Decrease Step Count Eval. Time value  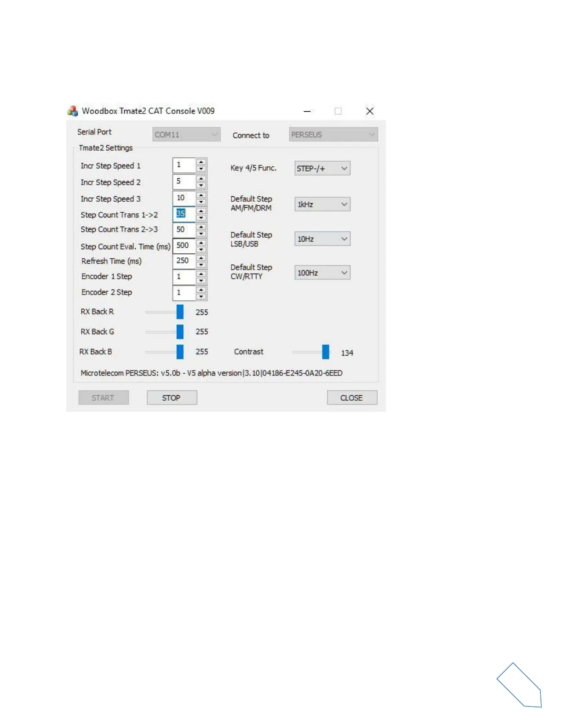click(x=201, y=249)
